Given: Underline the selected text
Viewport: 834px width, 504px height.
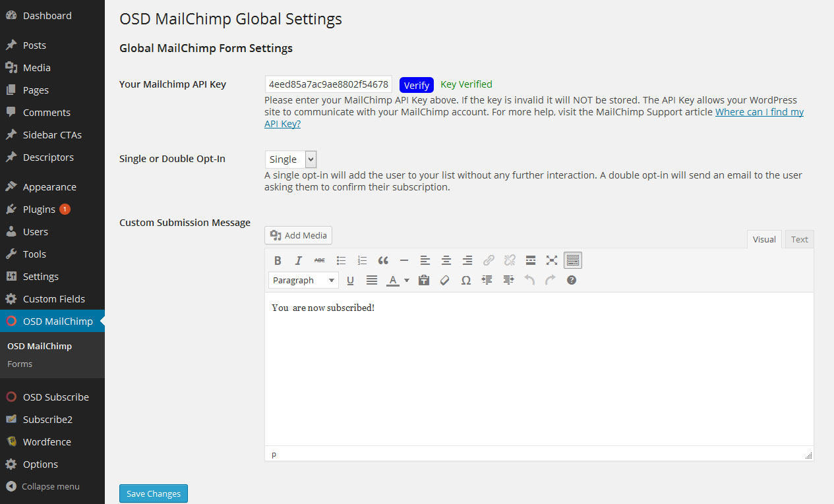Looking at the screenshot, I should click(351, 280).
